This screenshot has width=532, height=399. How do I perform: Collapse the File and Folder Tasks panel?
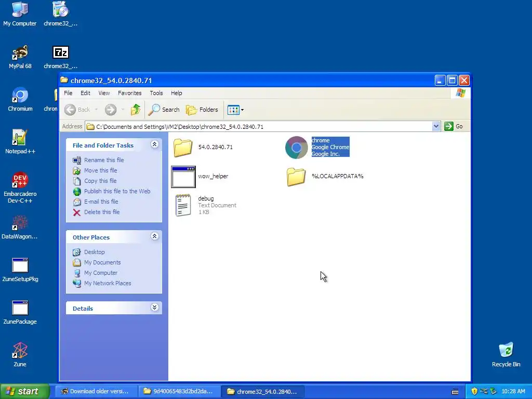pos(154,144)
